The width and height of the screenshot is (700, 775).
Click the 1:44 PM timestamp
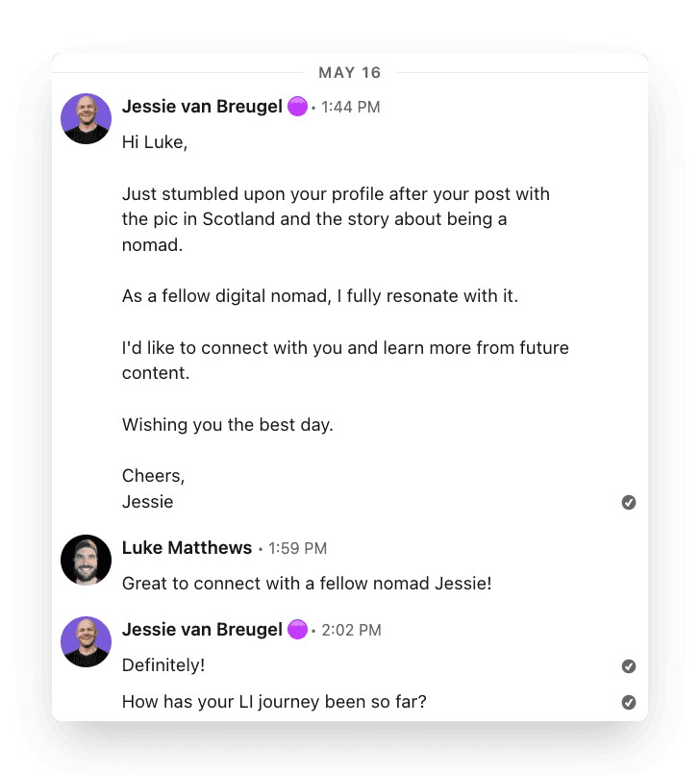[x=351, y=108]
